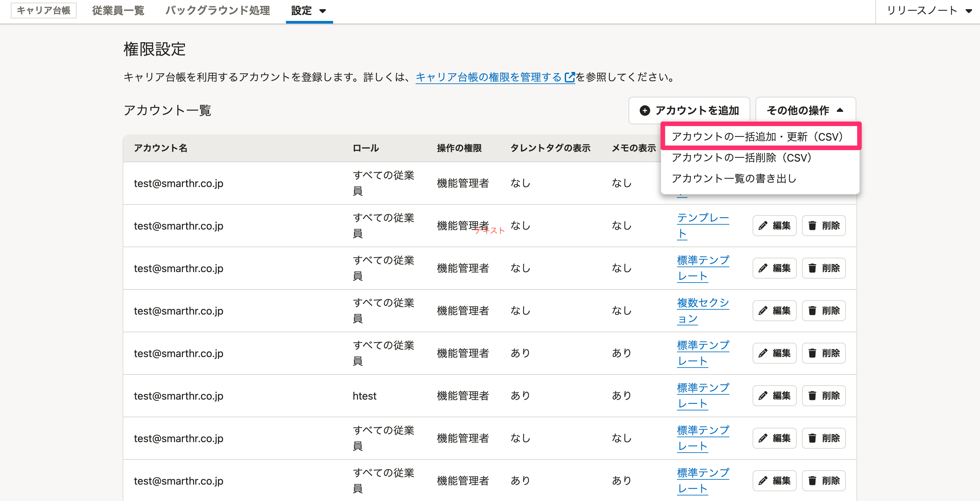
Task: Click the アカウントを追加 button
Action: coord(689,110)
